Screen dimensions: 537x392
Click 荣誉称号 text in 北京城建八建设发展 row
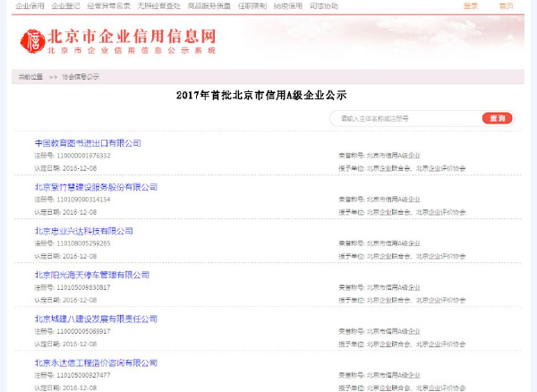tap(379, 331)
